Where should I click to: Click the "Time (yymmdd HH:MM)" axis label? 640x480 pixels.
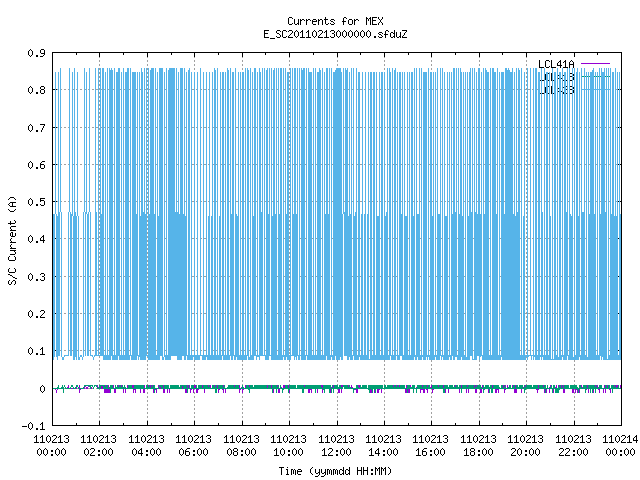pos(335,471)
